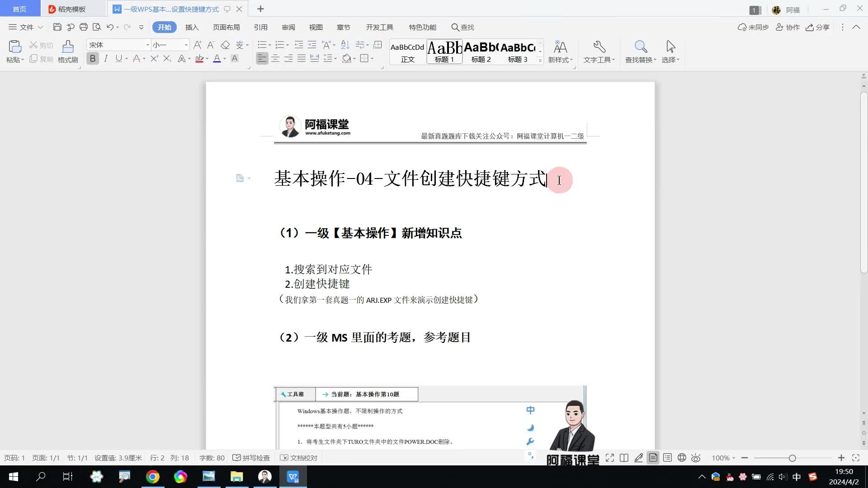The height and width of the screenshot is (488, 868).
Task: Open the 文件 menu dropdown
Action: [26, 27]
